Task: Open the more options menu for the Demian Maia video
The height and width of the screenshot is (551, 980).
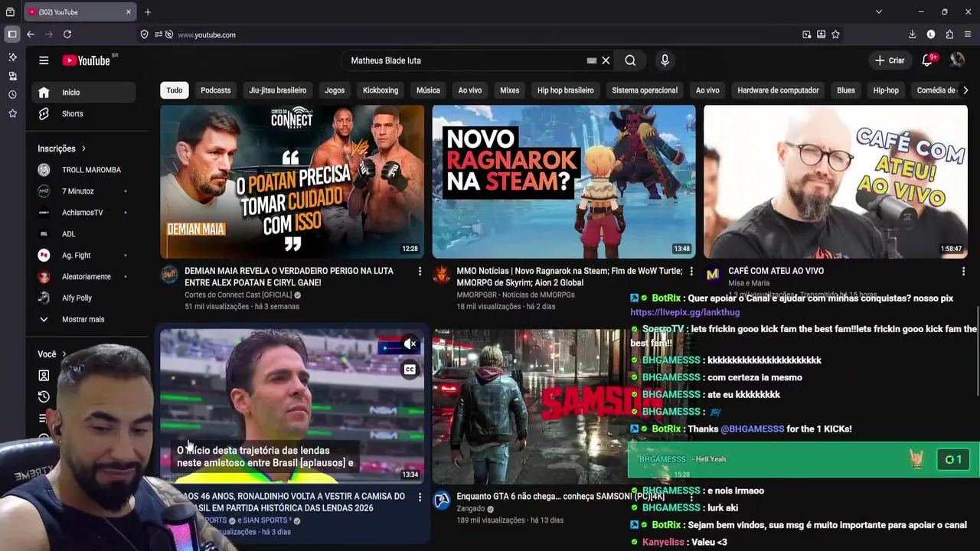Action: 420,272
